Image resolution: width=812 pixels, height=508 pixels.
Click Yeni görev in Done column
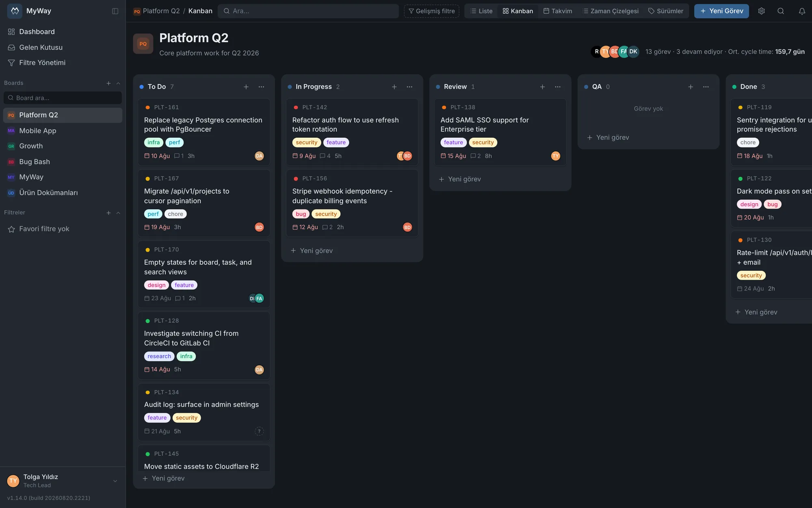(756, 312)
